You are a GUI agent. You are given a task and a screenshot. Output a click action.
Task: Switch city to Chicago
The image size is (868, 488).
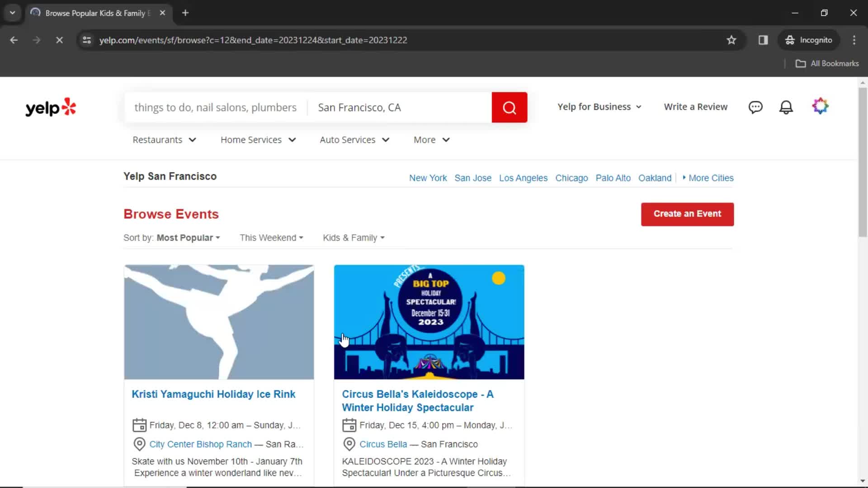click(571, 178)
